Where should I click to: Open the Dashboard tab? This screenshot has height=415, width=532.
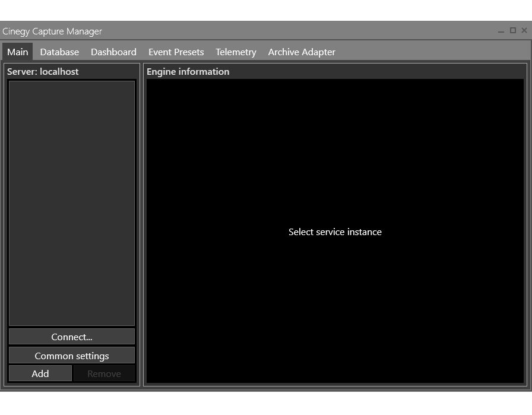coord(113,52)
